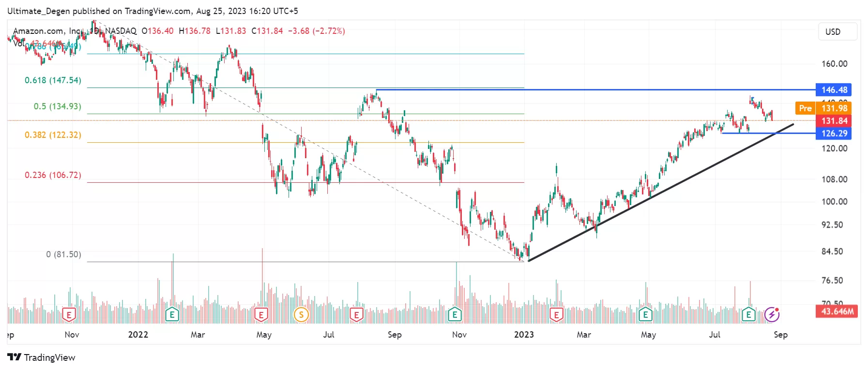
Task: Click the Amazon.com, Inc symbol title
Action: (x=47, y=31)
